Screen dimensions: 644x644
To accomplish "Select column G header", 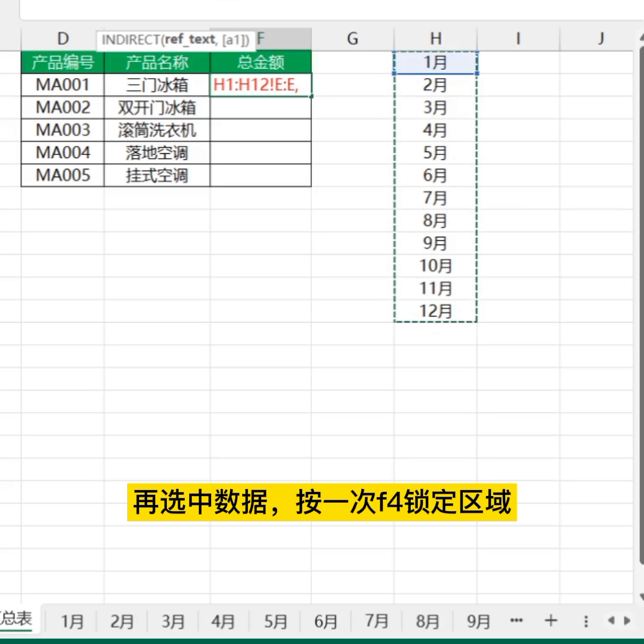I will pyautogui.click(x=352, y=39).
